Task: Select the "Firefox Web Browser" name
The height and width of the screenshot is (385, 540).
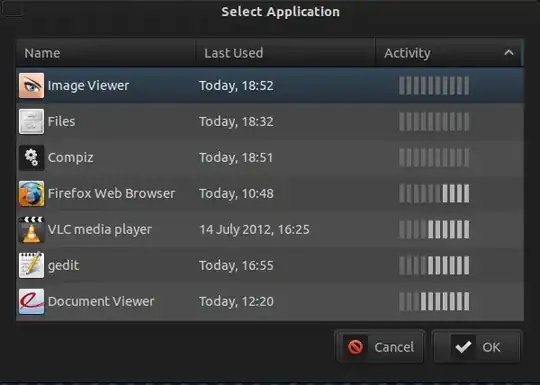Action: [x=111, y=194]
